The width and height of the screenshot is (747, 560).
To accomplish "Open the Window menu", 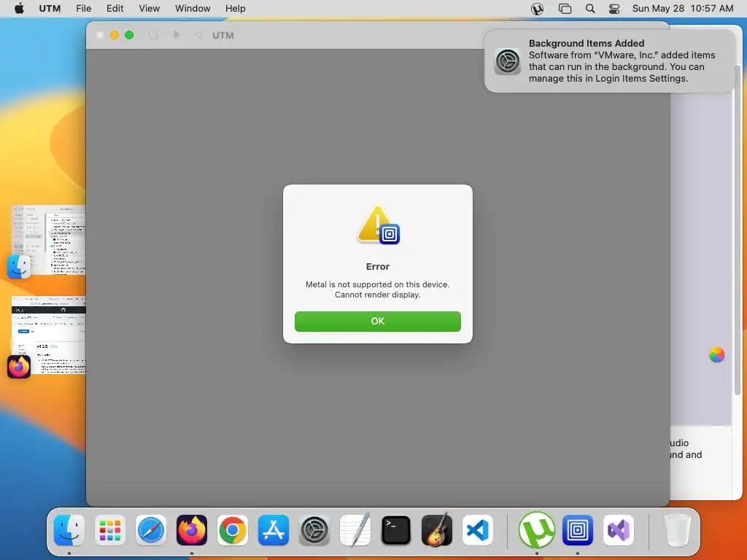I will (x=193, y=9).
